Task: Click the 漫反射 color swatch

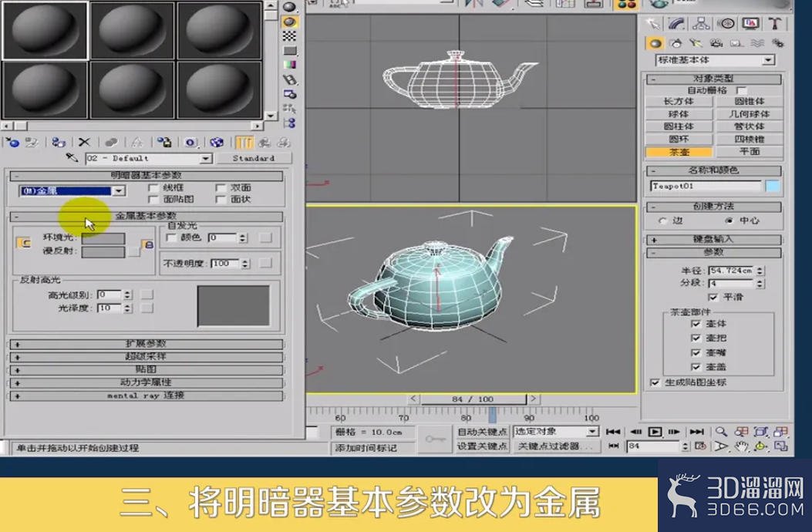Action: 103,252
